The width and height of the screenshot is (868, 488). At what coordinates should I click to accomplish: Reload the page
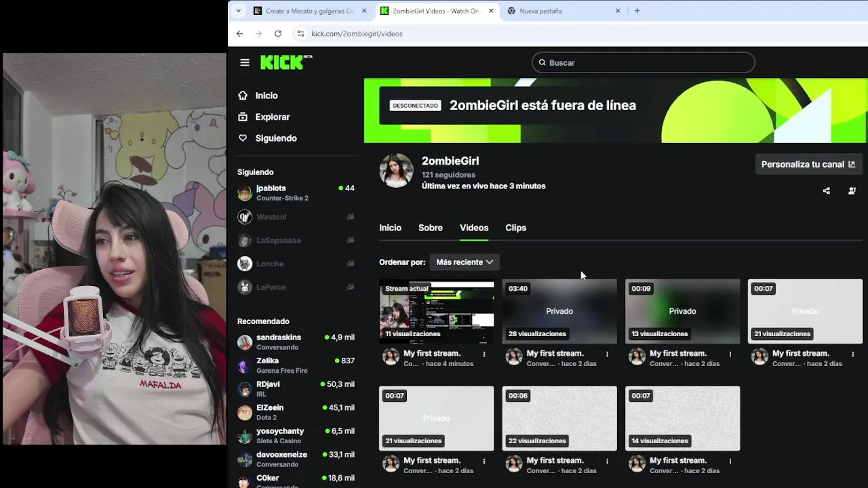(278, 33)
